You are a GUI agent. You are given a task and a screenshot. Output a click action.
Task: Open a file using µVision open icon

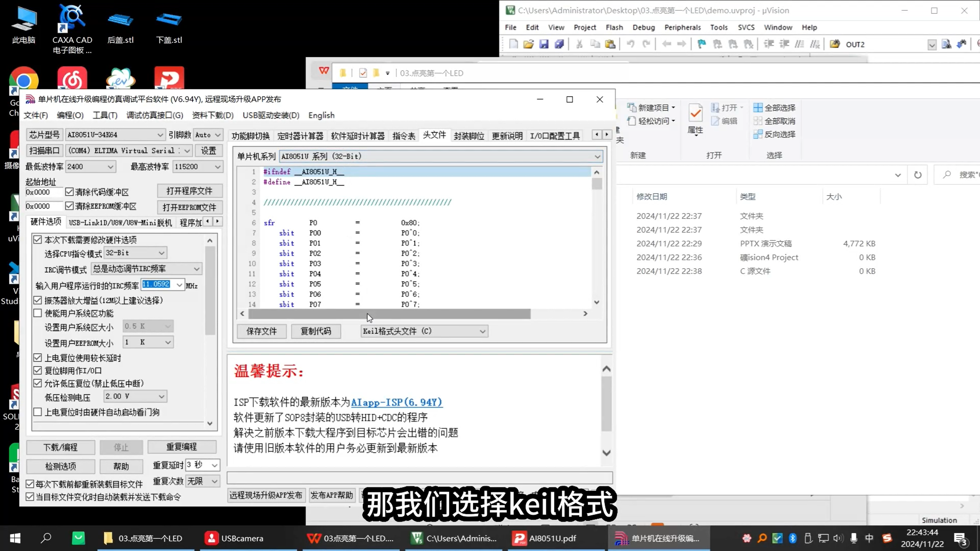pyautogui.click(x=528, y=44)
